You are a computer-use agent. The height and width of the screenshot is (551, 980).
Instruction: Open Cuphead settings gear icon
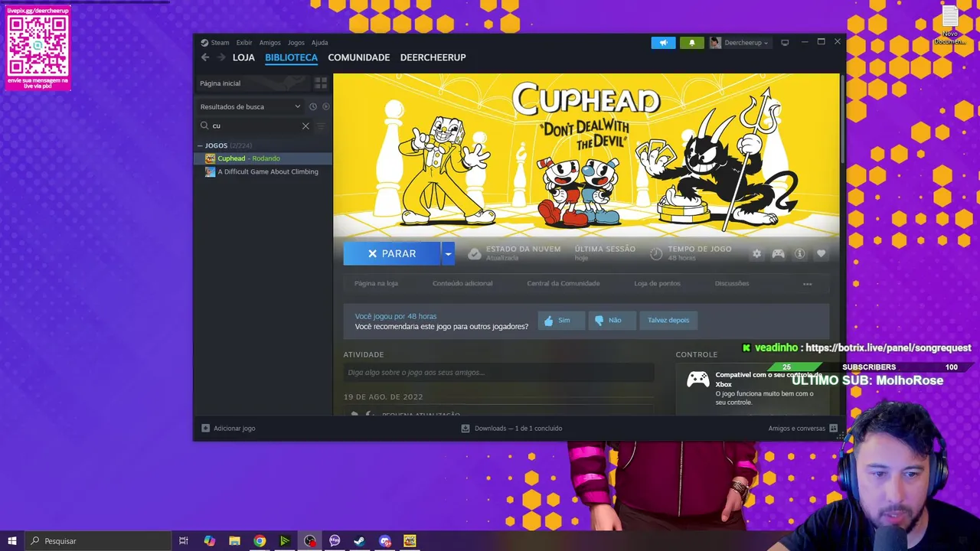[x=756, y=253]
